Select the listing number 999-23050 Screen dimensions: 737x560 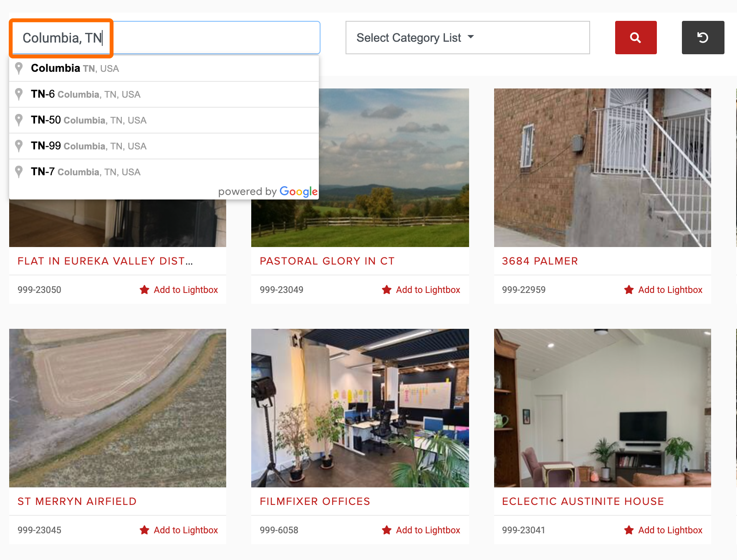[39, 290]
